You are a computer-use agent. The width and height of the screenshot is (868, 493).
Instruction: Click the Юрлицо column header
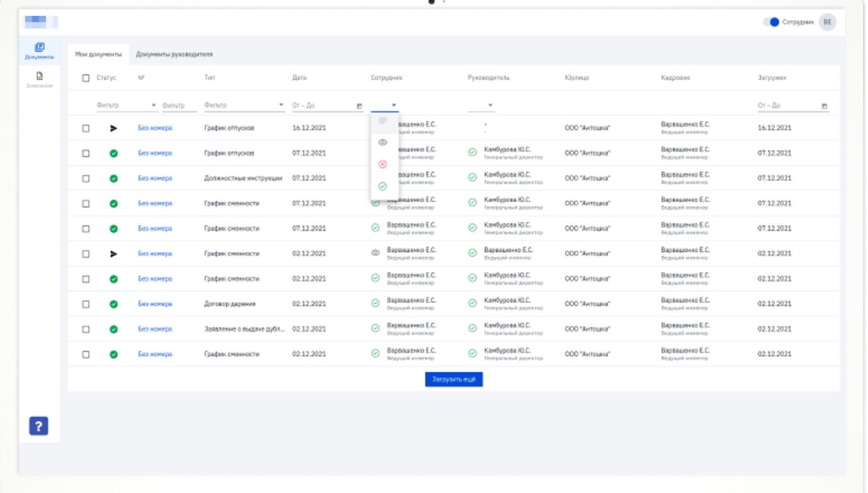click(577, 78)
